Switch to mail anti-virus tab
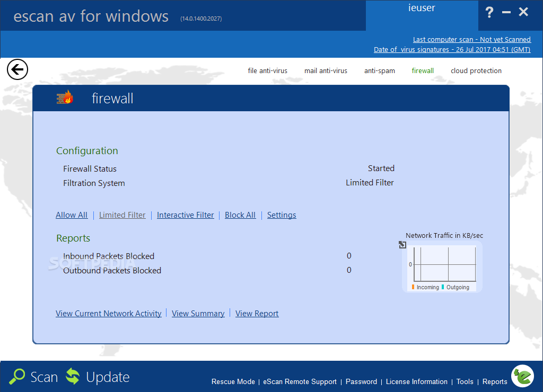This screenshot has height=392, width=543. pyautogui.click(x=326, y=70)
